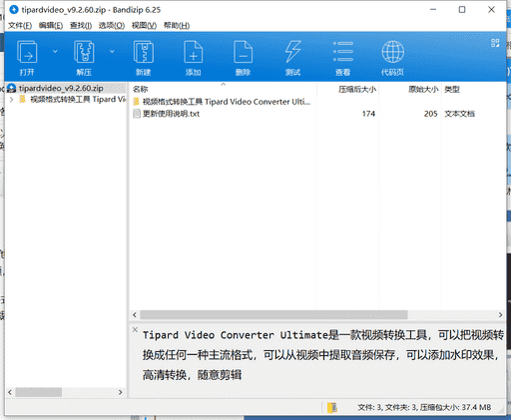Open the 帮助(H) menu
Viewport: 511px width, 420px height.
(x=177, y=26)
